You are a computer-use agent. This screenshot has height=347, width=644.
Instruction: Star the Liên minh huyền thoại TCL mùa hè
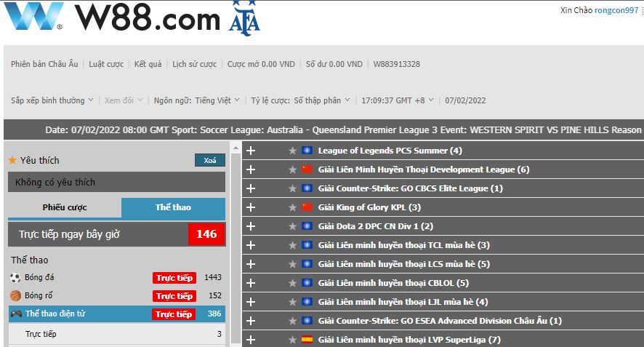pos(292,245)
